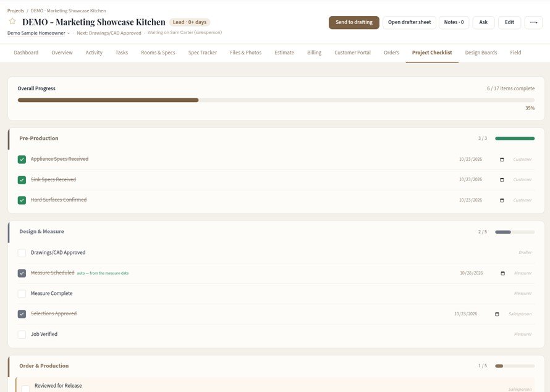Click the Edit button
Viewport: 550px width, 392px height.
coord(509,22)
